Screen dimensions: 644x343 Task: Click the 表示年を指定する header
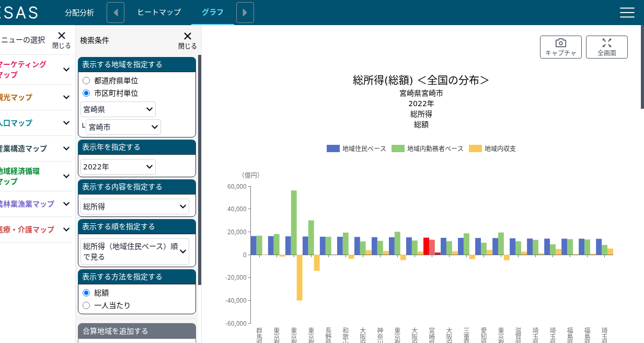click(137, 147)
